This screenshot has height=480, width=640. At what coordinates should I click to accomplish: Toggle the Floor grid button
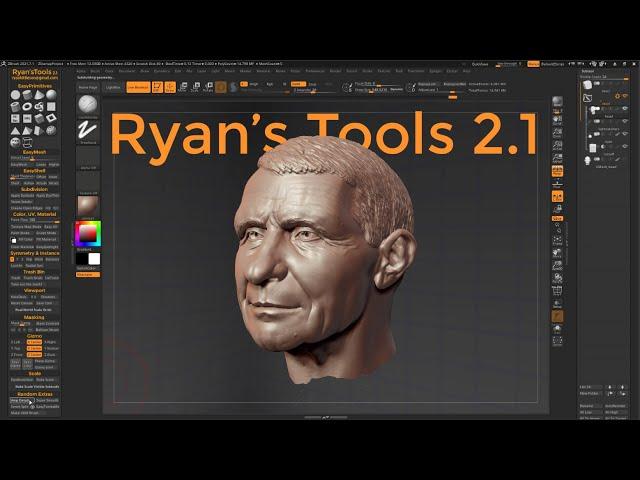[x=557, y=184]
